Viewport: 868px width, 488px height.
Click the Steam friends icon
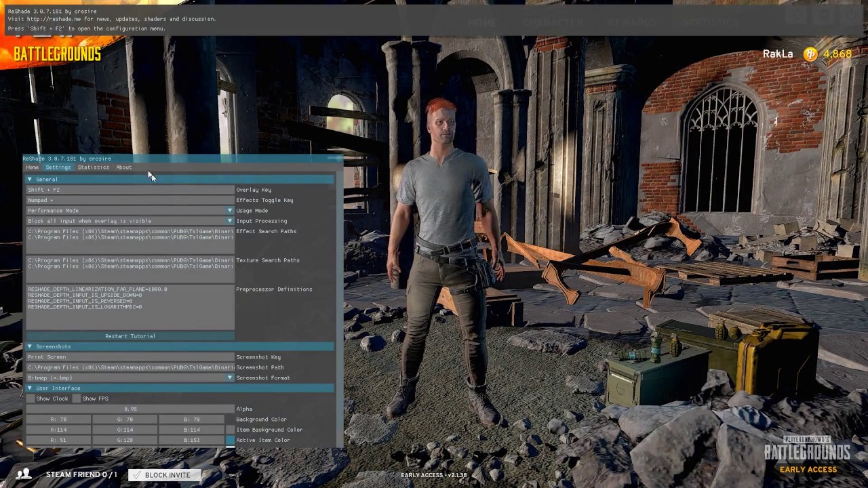(24, 474)
